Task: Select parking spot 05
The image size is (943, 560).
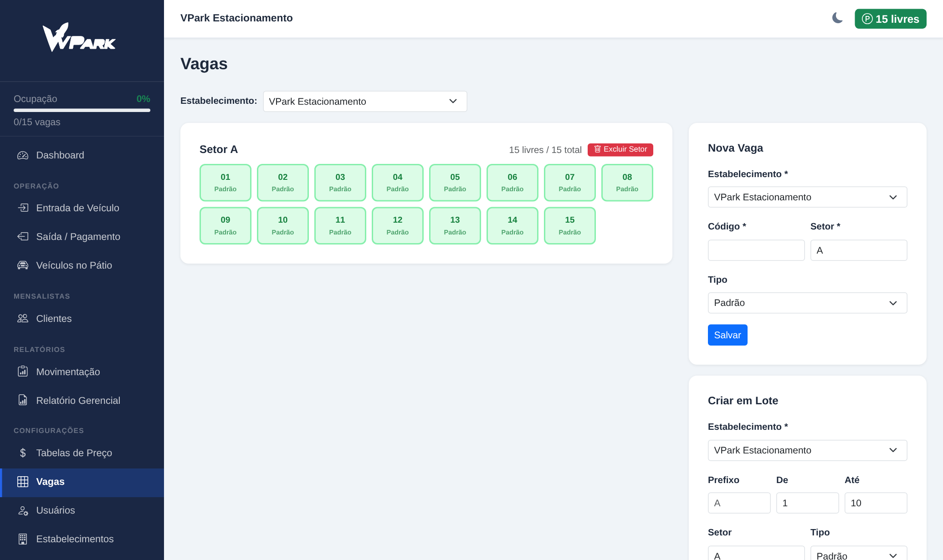Action: [455, 183]
